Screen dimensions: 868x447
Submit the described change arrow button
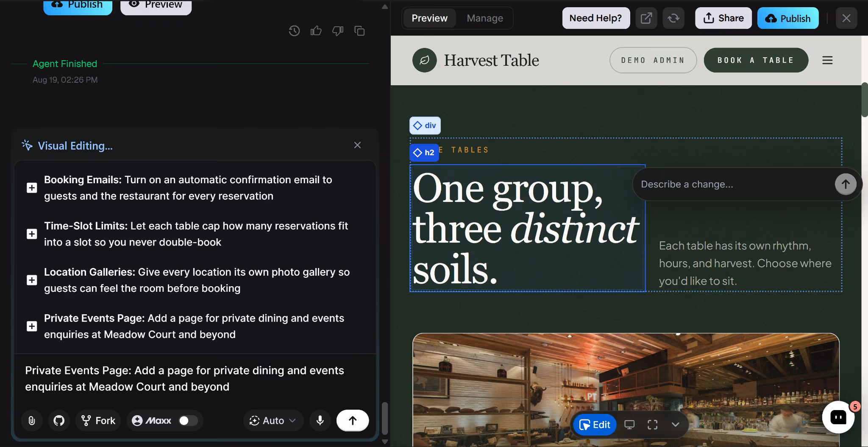pyautogui.click(x=846, y=184)
